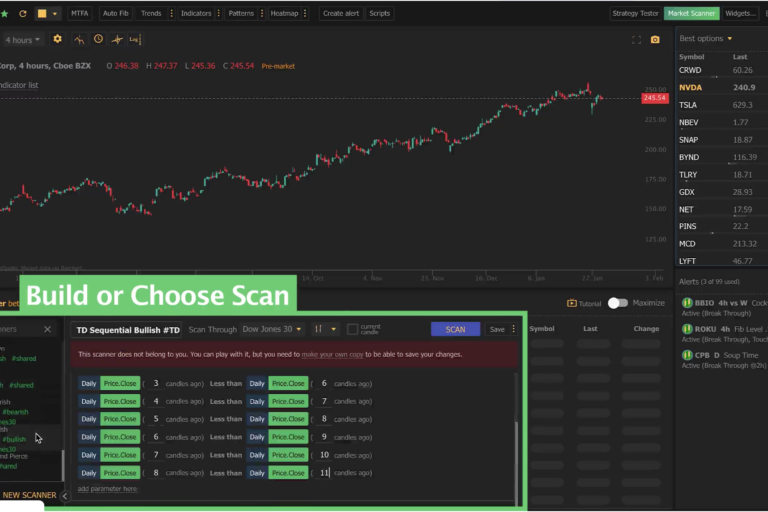This screenshot has width=768, height=512.
Task: Click the make your own copy link
Action: (x=332, y=354)
